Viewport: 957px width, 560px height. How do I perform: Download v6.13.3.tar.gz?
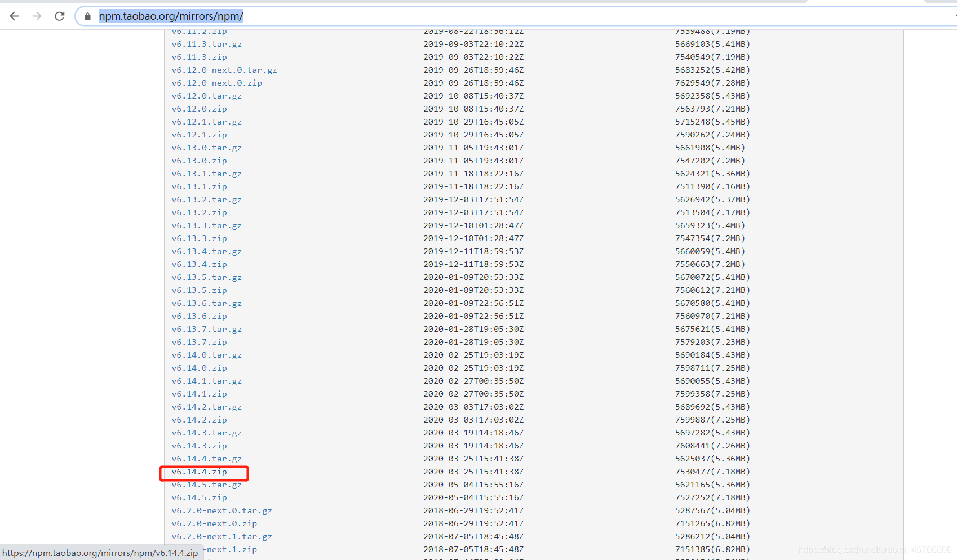point(207,225)
